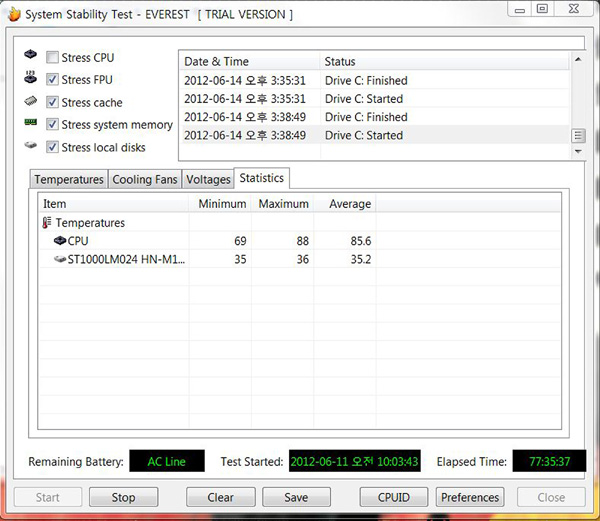
Task: Click the Date & Time column header
Action: [249, 62]
